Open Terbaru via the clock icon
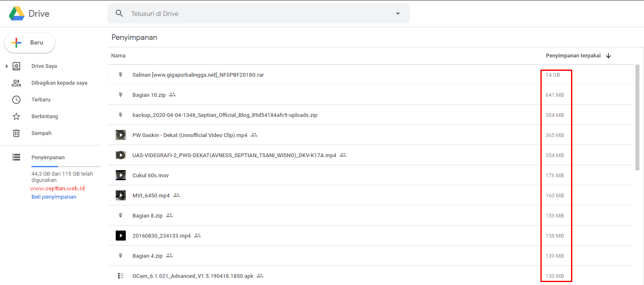644x285 pixels. 16,99
